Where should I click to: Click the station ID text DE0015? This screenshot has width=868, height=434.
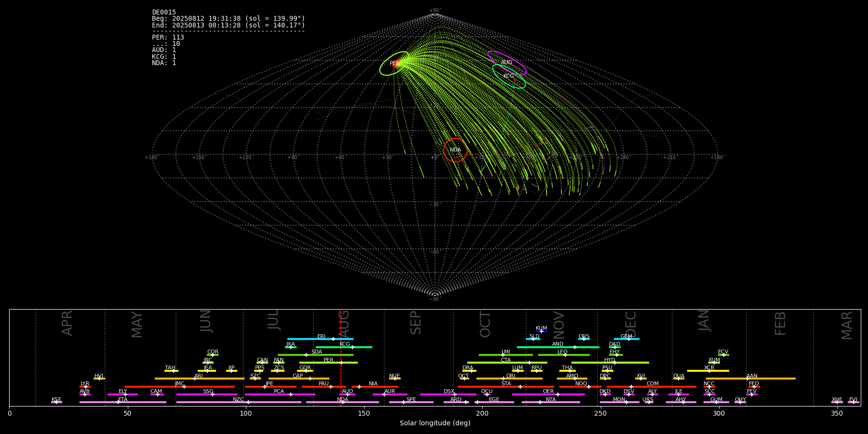point(164,13)
